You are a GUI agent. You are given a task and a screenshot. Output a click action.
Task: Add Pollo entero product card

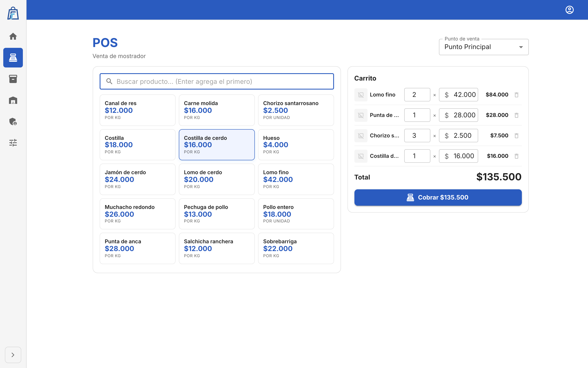[x=296, y=214]
